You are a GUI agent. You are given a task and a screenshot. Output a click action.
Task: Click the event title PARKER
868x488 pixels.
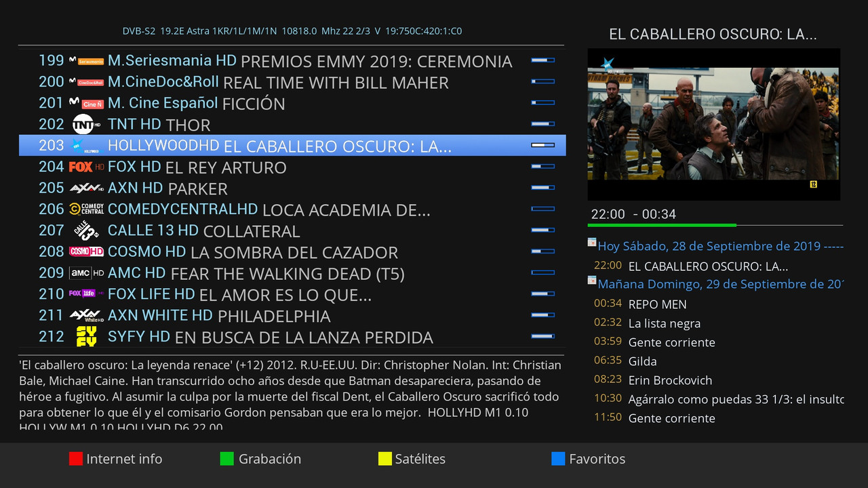[197, 189]
